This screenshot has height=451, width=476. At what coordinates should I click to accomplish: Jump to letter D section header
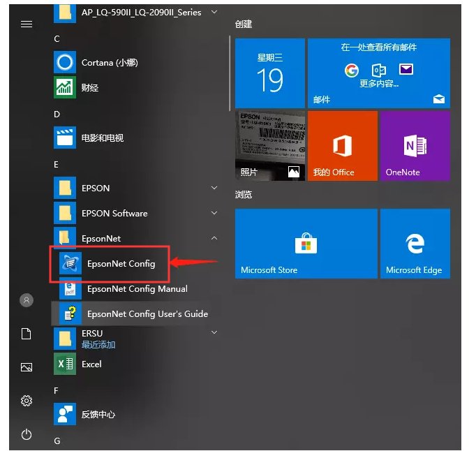(x=57, y=114)
